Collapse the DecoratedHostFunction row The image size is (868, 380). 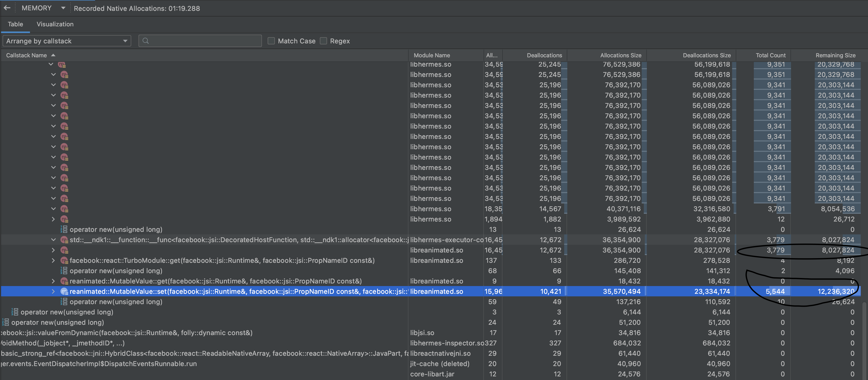tap(53, 240)
